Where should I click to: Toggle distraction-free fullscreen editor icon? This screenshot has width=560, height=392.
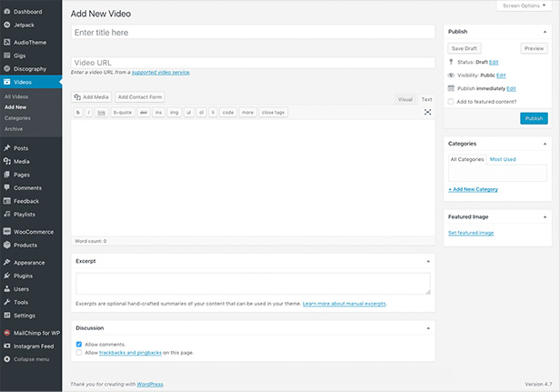pos(427,112)
